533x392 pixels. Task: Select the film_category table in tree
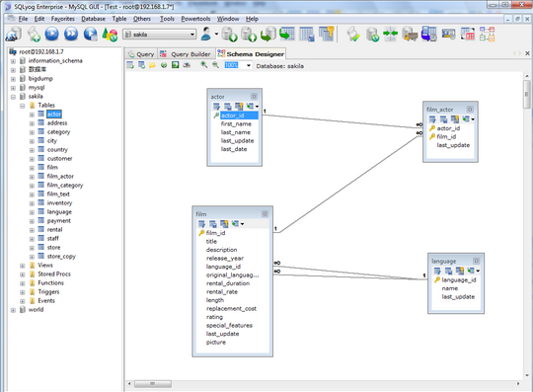[x=65, y=186]
